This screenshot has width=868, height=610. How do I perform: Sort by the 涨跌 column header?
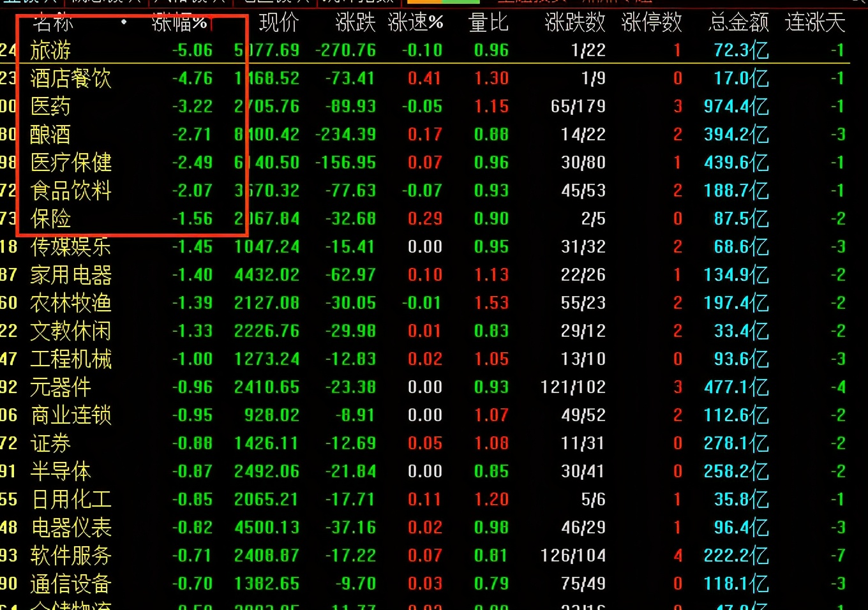pos(355,24)
